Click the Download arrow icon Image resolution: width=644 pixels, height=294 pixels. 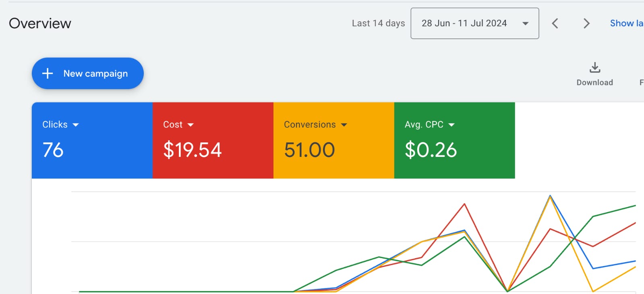tap(594, 68)
